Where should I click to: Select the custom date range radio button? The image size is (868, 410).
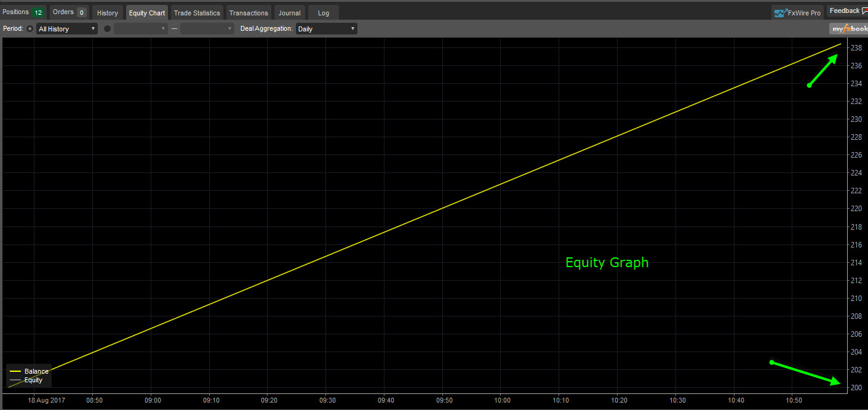[108, 29]
